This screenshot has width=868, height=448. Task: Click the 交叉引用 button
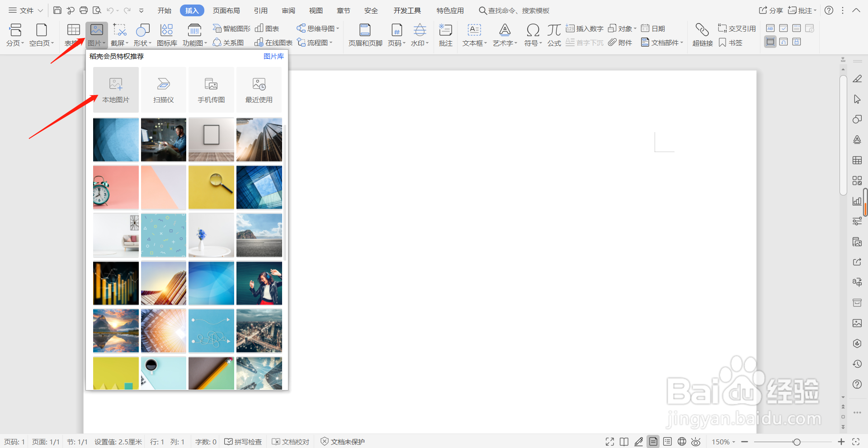737,29
